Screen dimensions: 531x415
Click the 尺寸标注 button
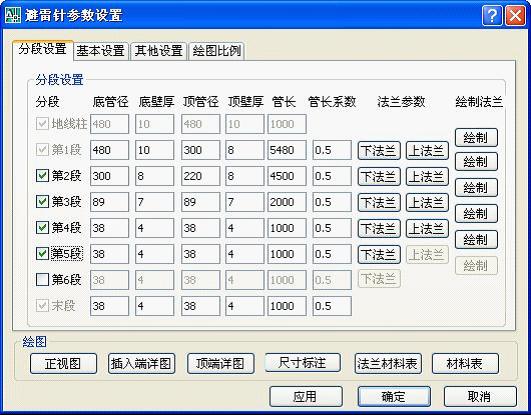(302, 362)
